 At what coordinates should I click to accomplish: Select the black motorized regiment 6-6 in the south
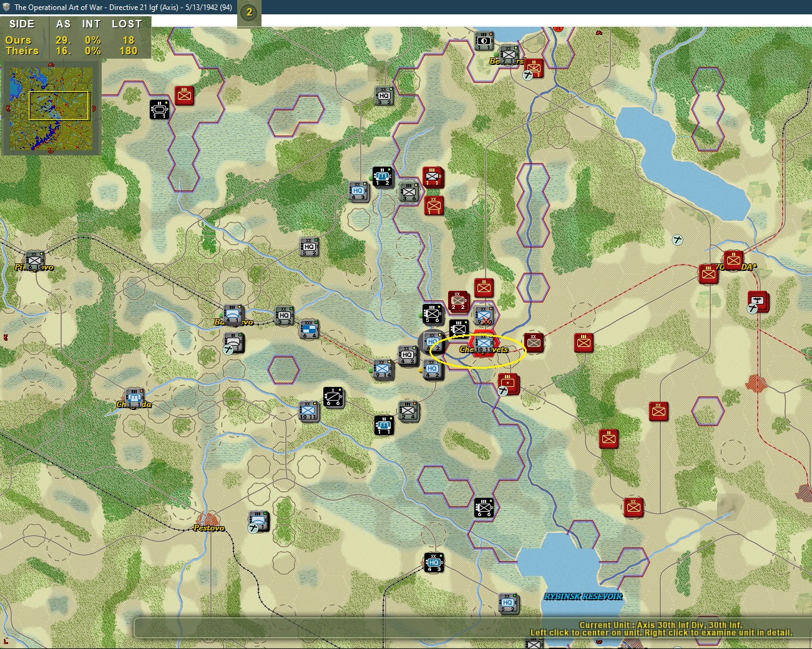coord(484,507)
